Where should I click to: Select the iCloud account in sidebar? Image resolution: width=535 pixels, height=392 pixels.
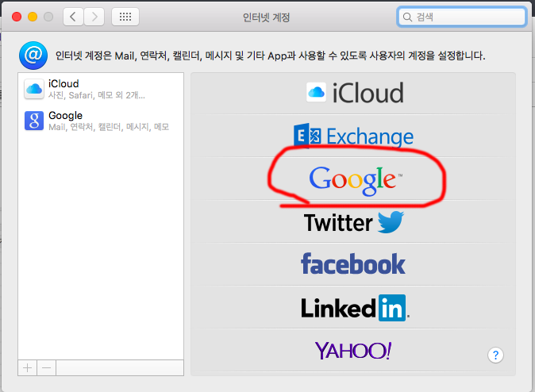pyautogui.click(x=101, y=89)
